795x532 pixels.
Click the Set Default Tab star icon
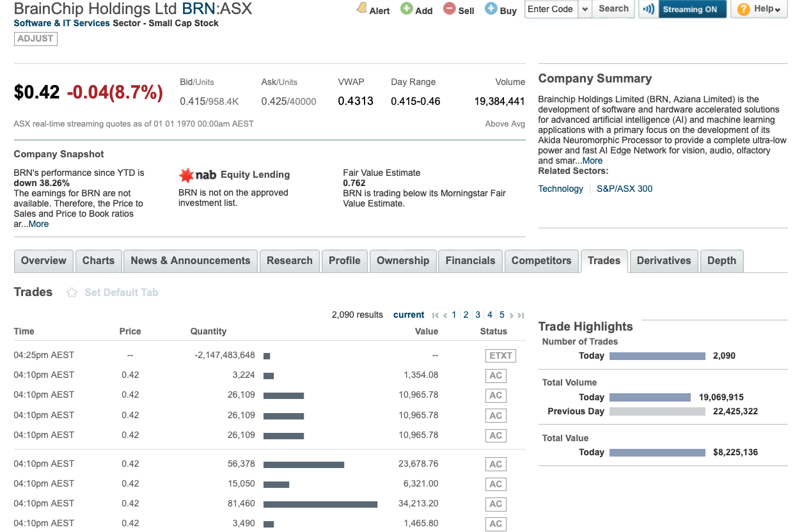click(x=72, y=292)
